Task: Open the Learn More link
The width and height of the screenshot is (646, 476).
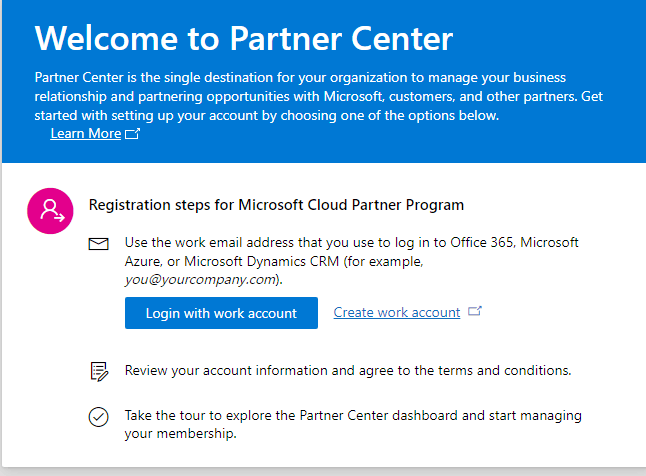Action: point(85,133)
